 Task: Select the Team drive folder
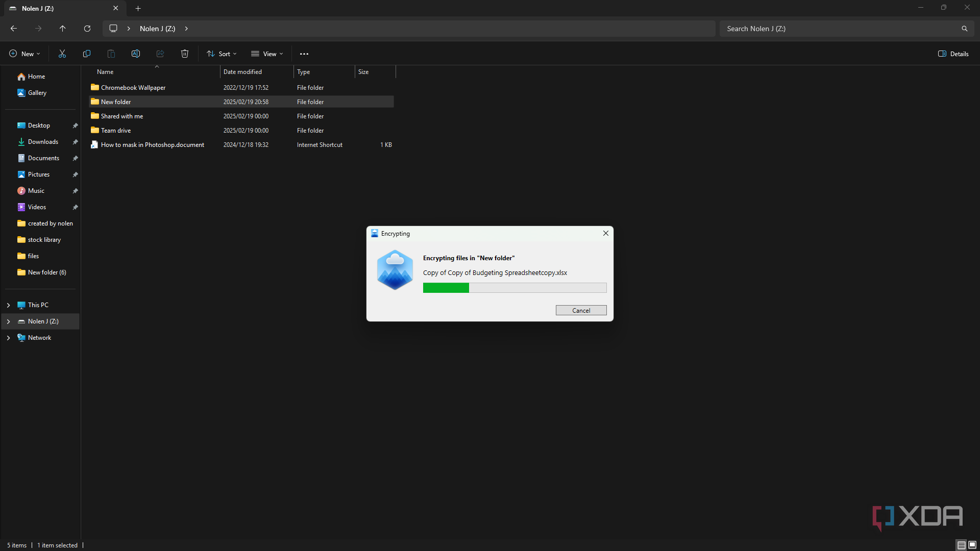coord(241,131)
